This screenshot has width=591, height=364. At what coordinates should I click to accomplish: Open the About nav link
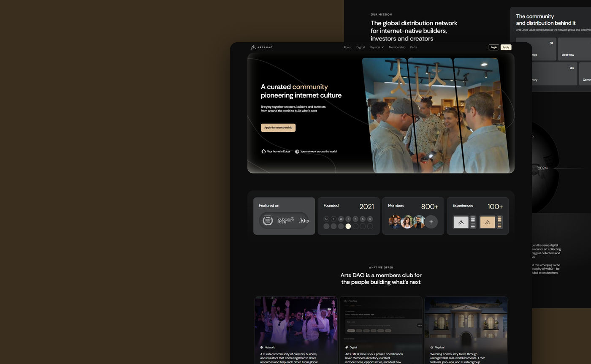click(x=347, y=47)
